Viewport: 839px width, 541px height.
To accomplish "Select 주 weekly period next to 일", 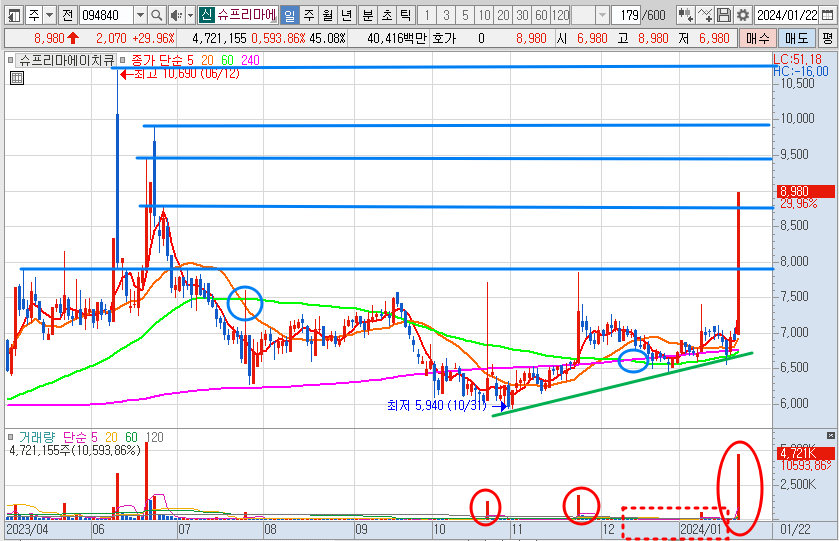I will [x=309, y=15].
